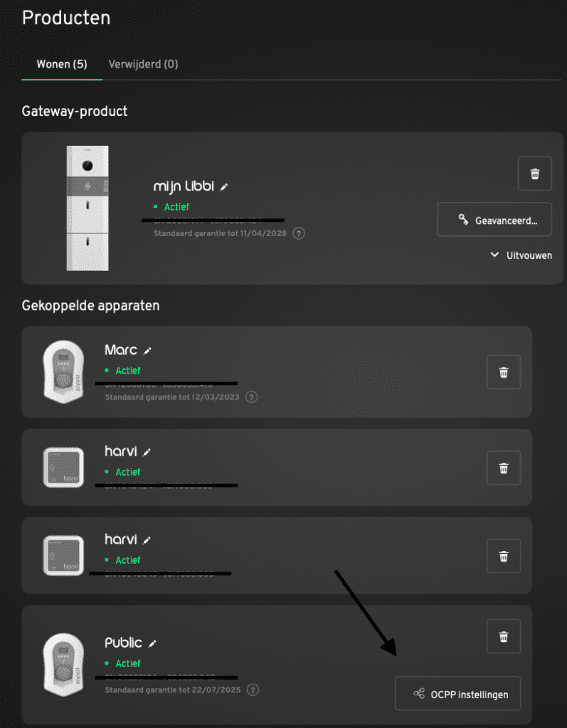The height and width of the screenshot is (728, 567).
Task: Switch to the Verwijderd (0) tab
Action: (x=143, y=64)
